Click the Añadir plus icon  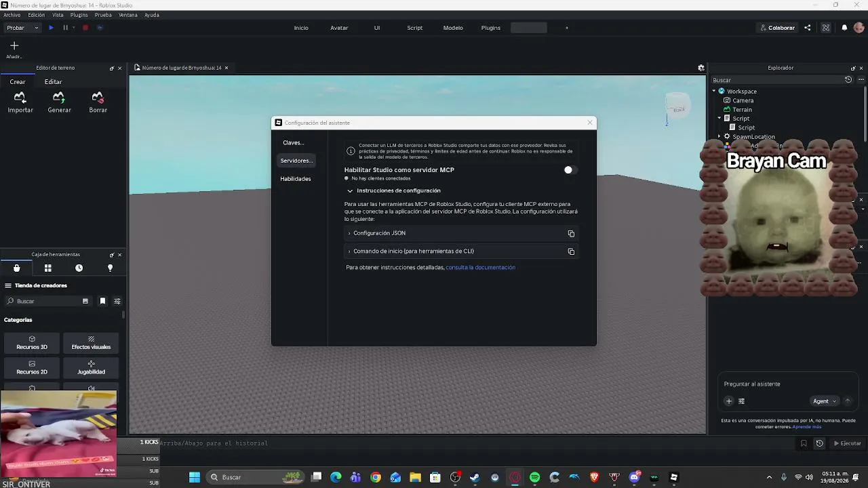click(14, 46)
